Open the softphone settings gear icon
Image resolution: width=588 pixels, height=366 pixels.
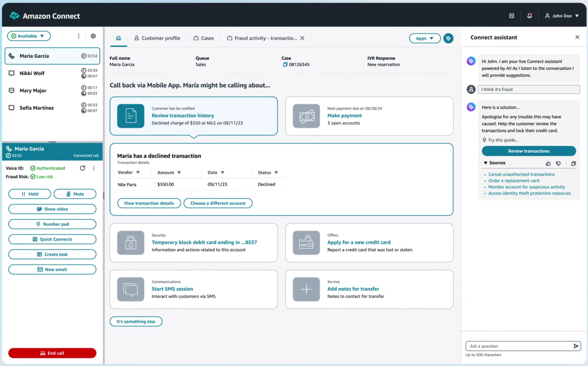93,36
